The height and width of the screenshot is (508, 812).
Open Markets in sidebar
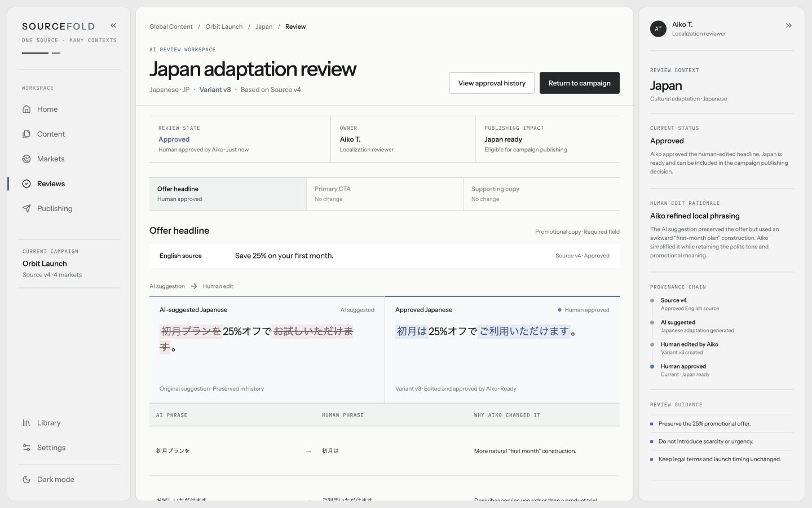69,159
